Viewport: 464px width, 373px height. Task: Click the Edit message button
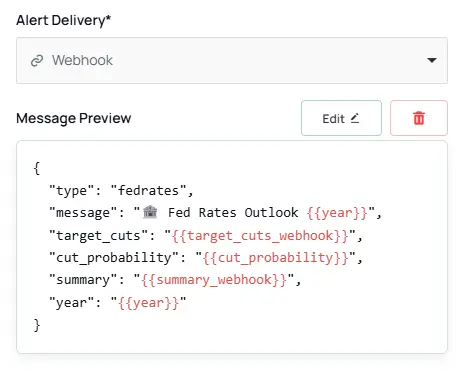341,118
